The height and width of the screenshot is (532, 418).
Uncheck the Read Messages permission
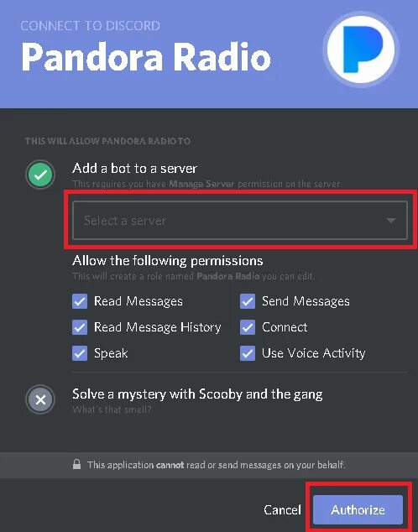pos(80,301)
